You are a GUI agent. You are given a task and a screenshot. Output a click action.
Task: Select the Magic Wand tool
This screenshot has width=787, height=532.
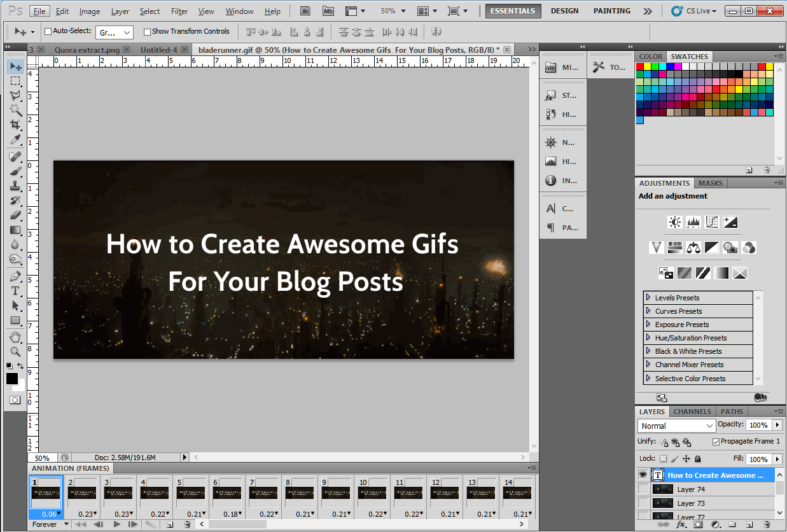coord(15,110)
